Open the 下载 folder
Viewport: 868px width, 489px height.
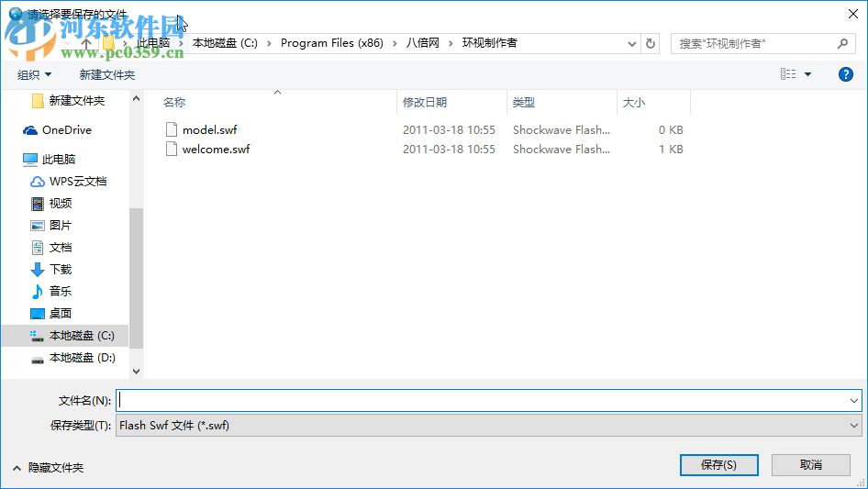[51, 269]
